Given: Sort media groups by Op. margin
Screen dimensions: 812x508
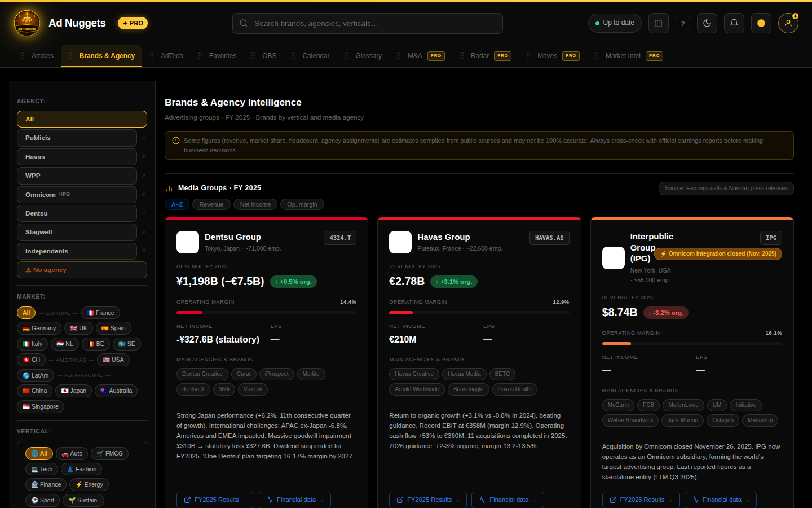Looking at the screenshot, I should (x=302, y=204).
